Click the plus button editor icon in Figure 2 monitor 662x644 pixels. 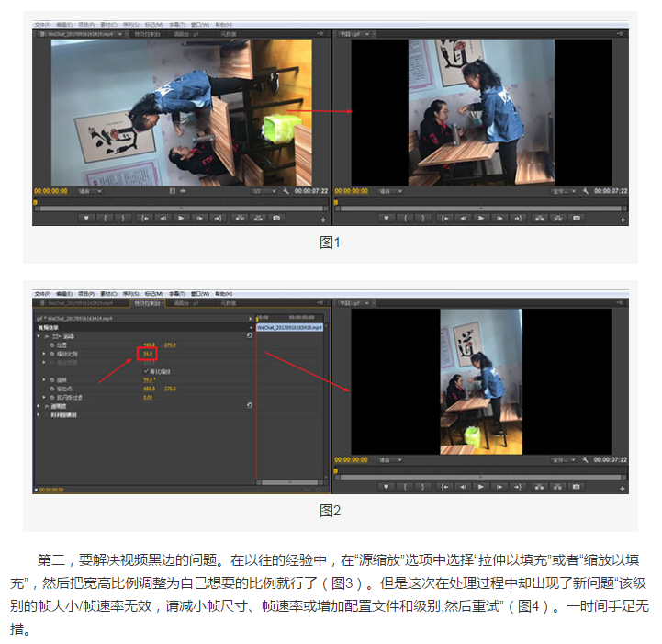[x=623, y=490]
